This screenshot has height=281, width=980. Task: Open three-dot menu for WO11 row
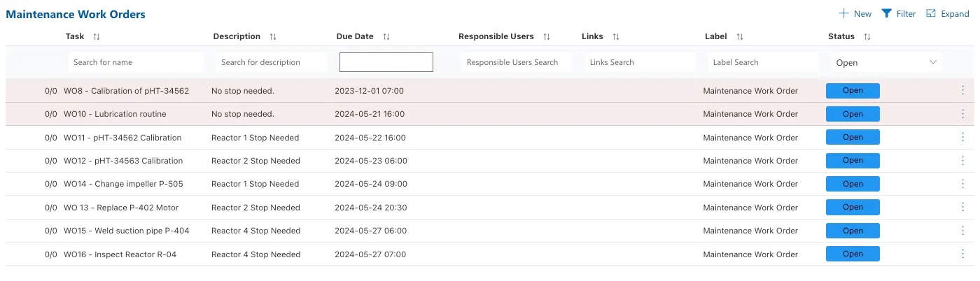(963, 138)
